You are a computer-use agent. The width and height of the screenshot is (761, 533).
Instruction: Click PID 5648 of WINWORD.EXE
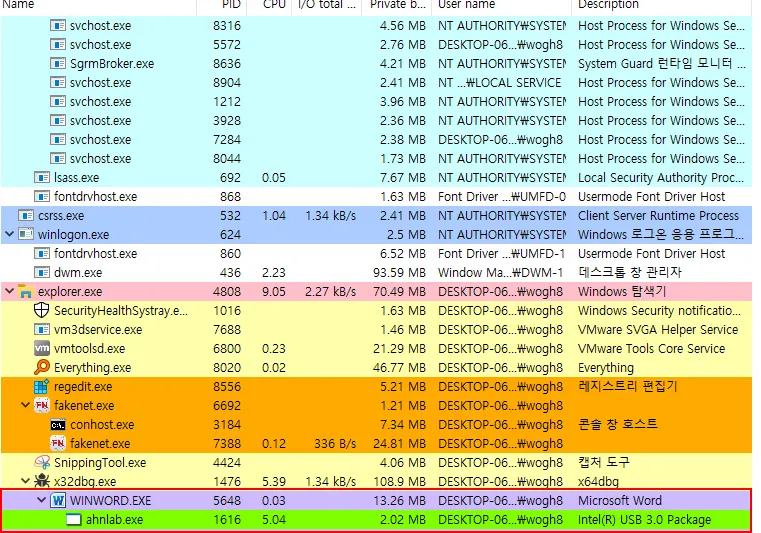point(227,500)
